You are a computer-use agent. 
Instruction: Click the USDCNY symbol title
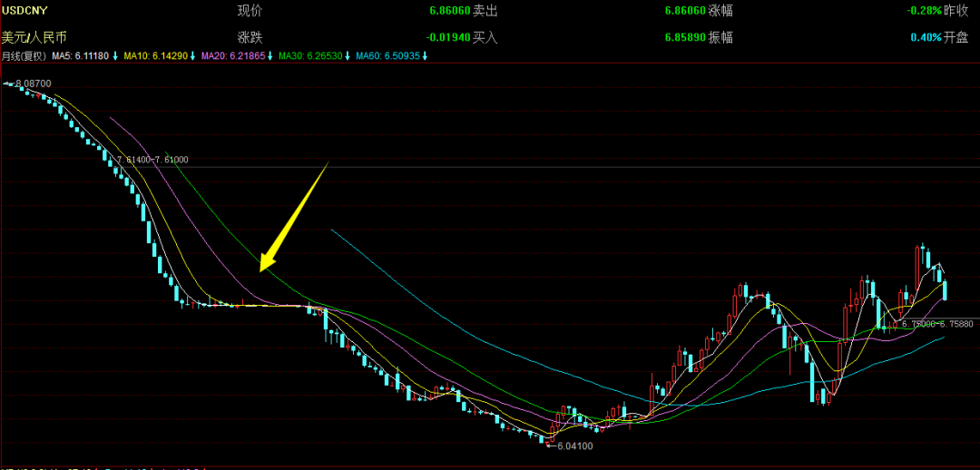pyautogui.click(x=24, y=10)
